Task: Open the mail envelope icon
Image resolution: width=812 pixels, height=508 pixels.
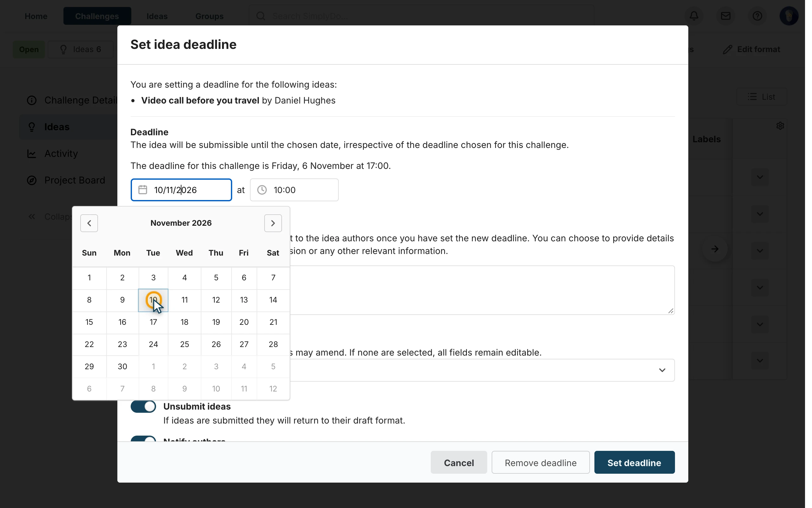Action: tap(725, 16)
